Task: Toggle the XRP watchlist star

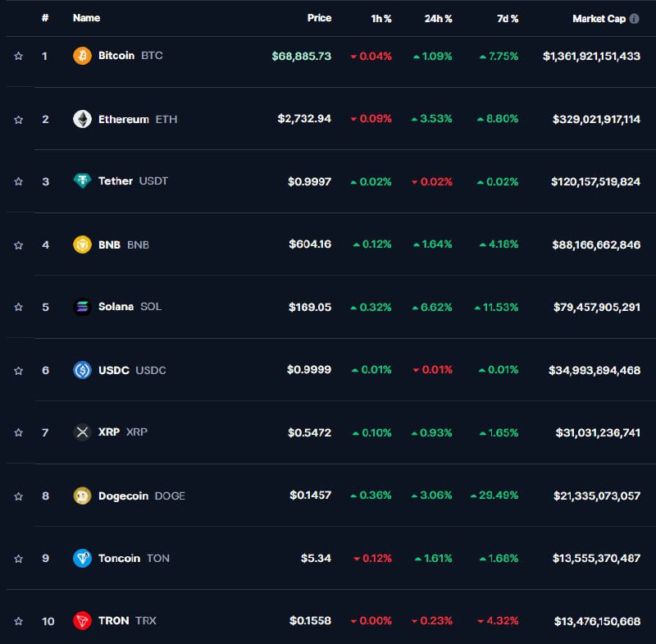Action: click(18, 432)
